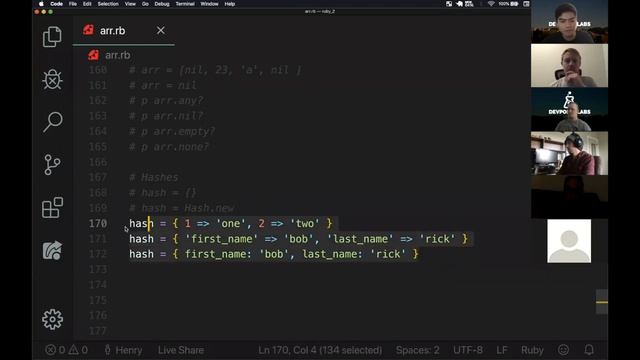Select the headphones participant video thumbnail
Screen dimensions: 640x360
click(569, 153)
